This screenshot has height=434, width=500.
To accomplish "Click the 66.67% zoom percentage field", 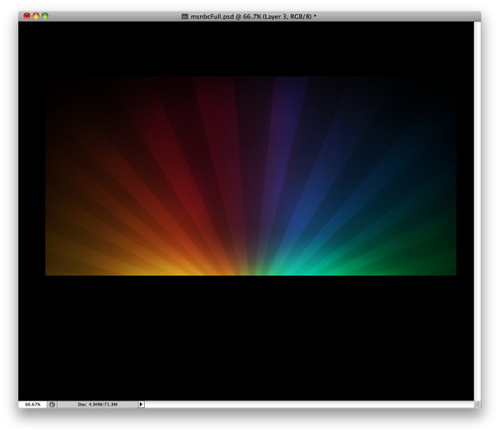I will pos(33,404).
